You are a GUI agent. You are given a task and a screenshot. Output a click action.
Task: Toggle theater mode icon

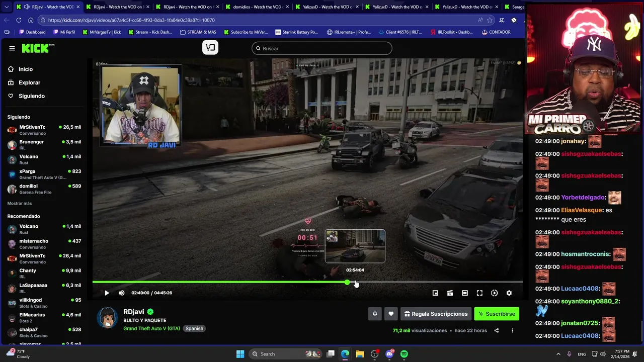(x=465, y=293)
